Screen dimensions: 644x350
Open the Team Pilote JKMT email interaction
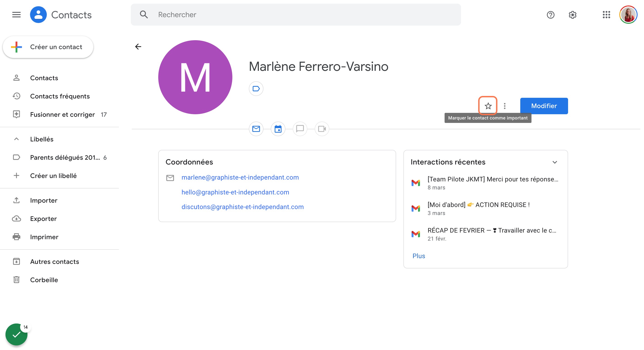pyautogui.click(x=486, y=183)
